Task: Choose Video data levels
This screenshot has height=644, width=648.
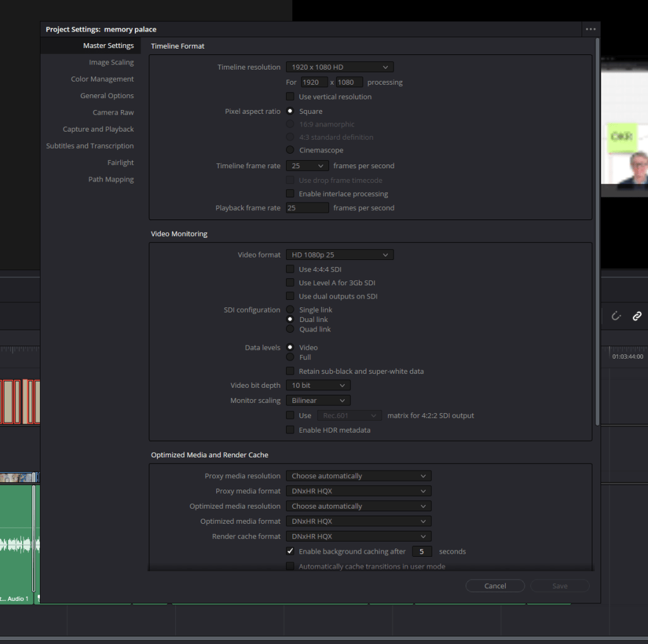Action: point(290,347)
